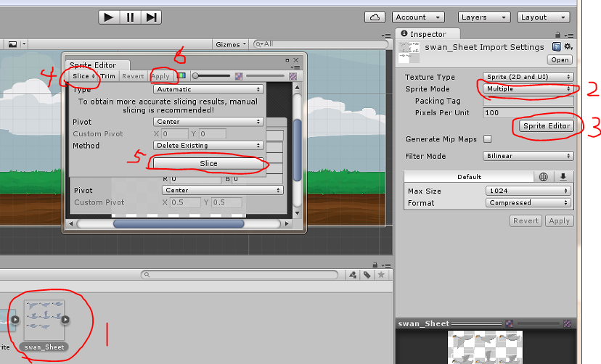Click Custom Pivot Y 0.5 field
Viewport: 601px width, 364px height.
(227, 202)
